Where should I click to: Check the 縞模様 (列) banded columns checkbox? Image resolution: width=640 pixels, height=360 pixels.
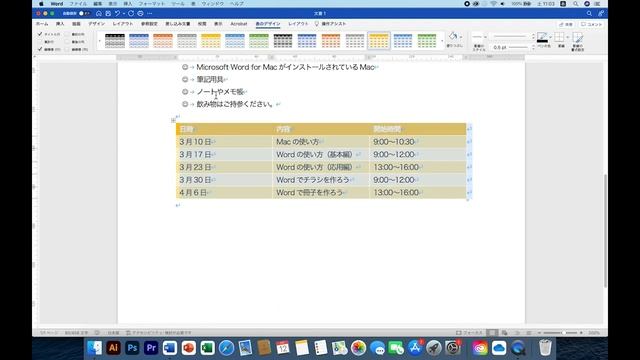coord(67,49)
